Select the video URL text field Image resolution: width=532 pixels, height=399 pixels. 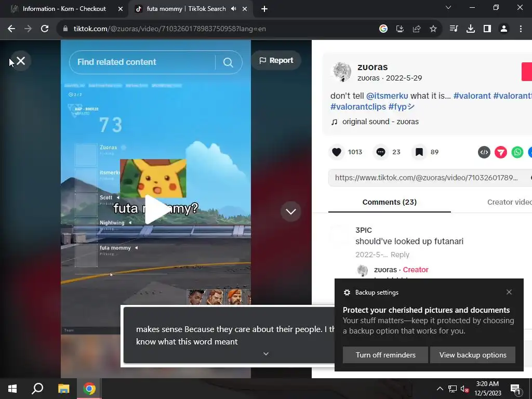pyautogui.click(x=426, y=178)
